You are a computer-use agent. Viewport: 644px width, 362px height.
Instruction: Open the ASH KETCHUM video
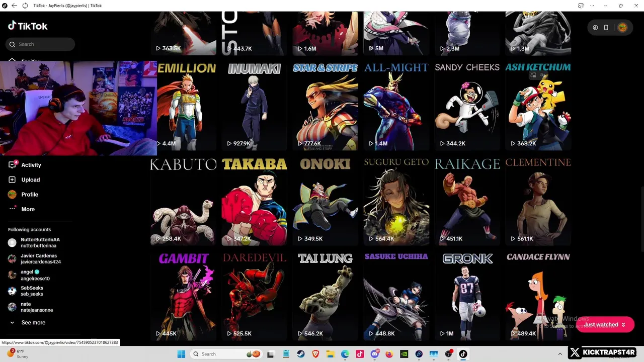click(538, 106)
